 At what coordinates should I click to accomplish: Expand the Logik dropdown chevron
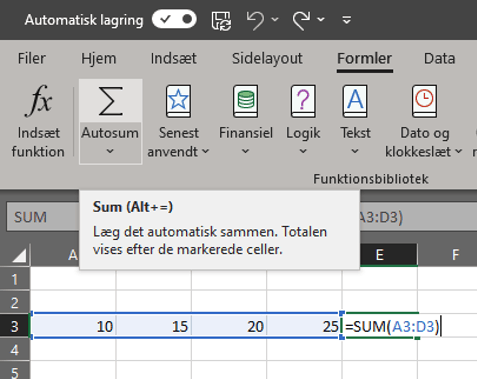point(303,151)
